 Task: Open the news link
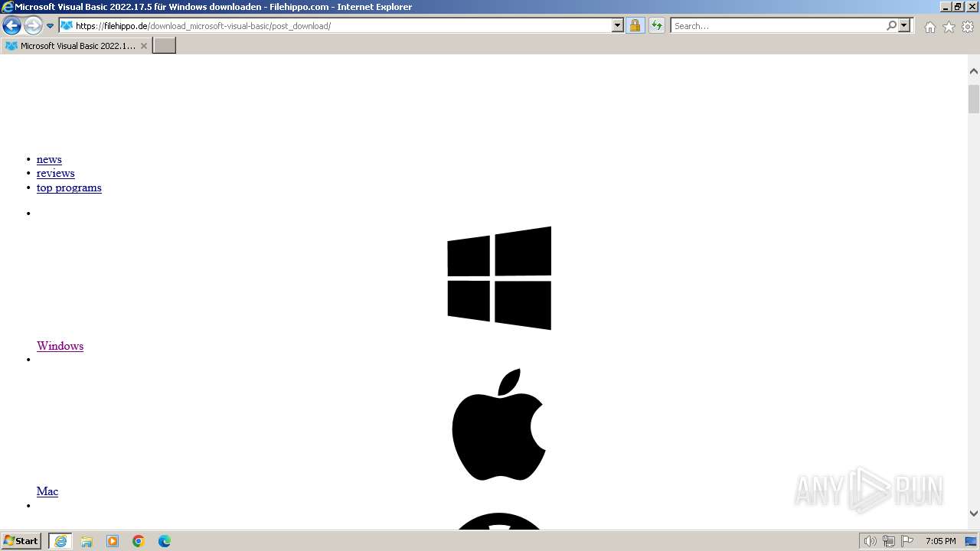pos(49,159)
